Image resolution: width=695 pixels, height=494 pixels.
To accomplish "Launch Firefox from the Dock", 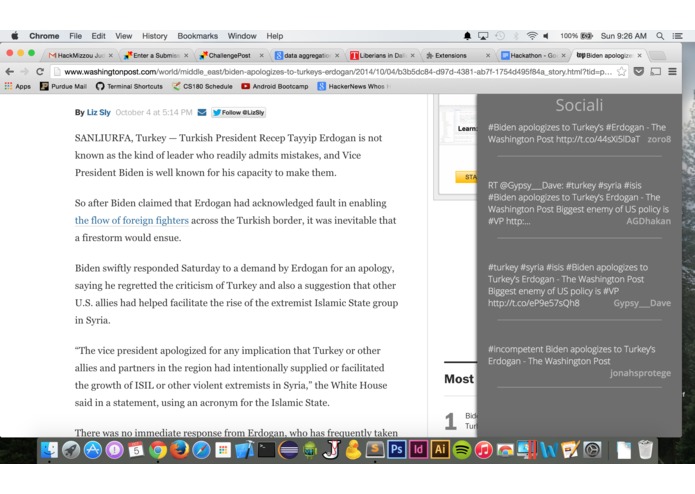I will pyautogui.click(x=180, y=450).
